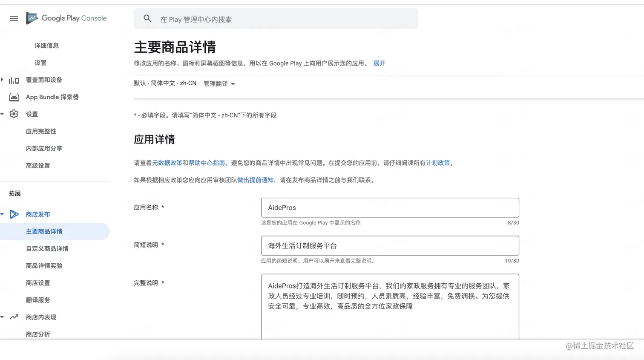Select 商店发布 in sidebar

[x=38, y=214]
